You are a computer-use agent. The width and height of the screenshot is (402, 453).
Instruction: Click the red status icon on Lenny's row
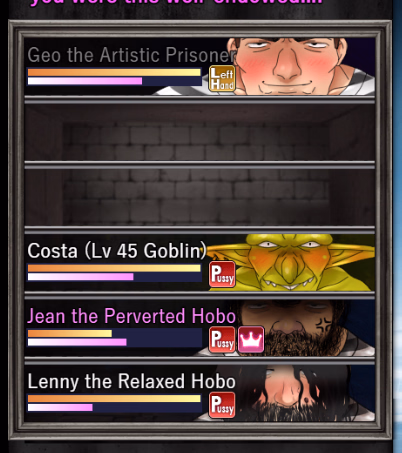coord(222,405)
